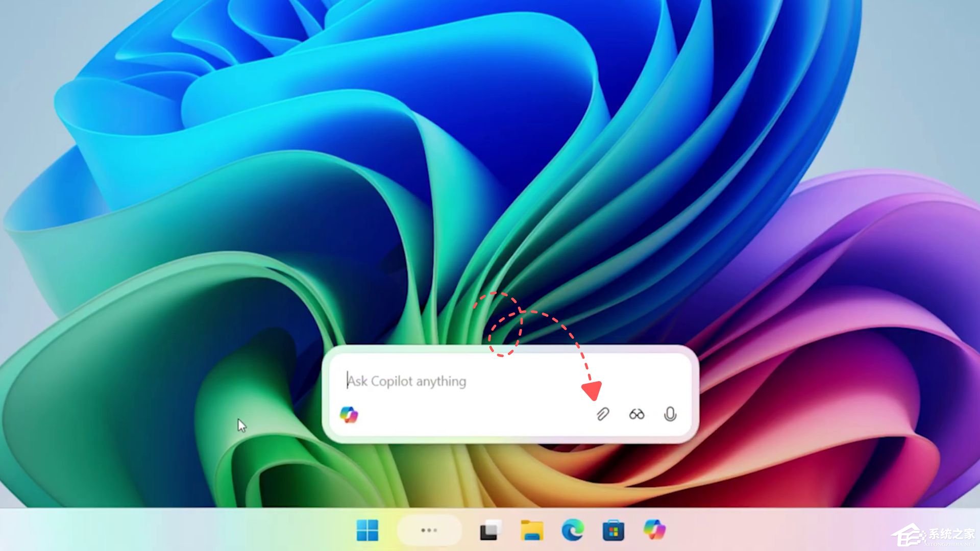Expand the taskbar search pill with ellipsis
Viewport: 980px width, 551px height.
(429, 530)
